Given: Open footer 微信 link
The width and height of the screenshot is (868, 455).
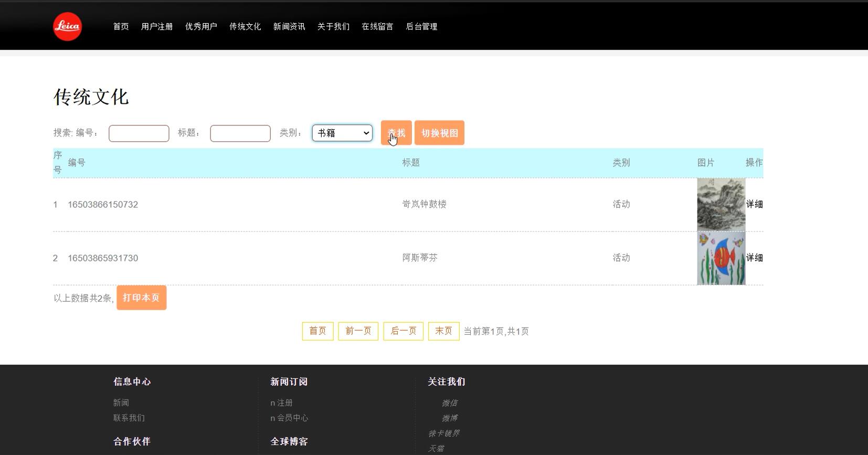Looking at the screenshot, I should [449, 403].
